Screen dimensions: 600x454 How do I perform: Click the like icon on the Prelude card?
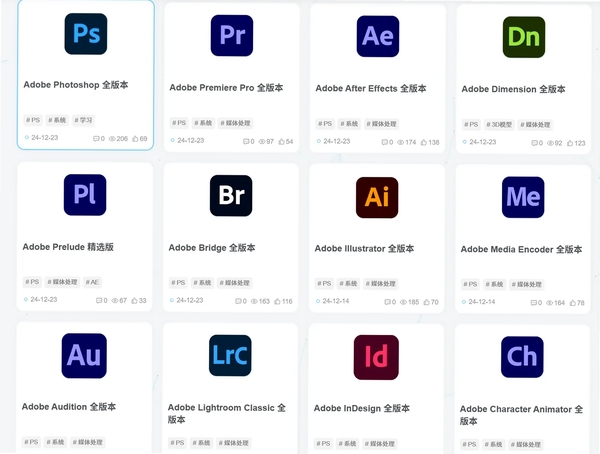tap(134, 301)
